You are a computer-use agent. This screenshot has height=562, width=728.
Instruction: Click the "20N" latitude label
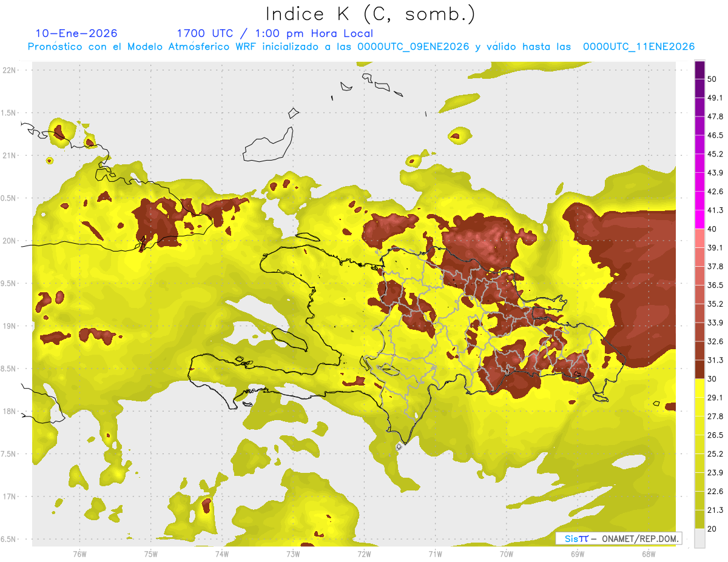click(9, 241)
